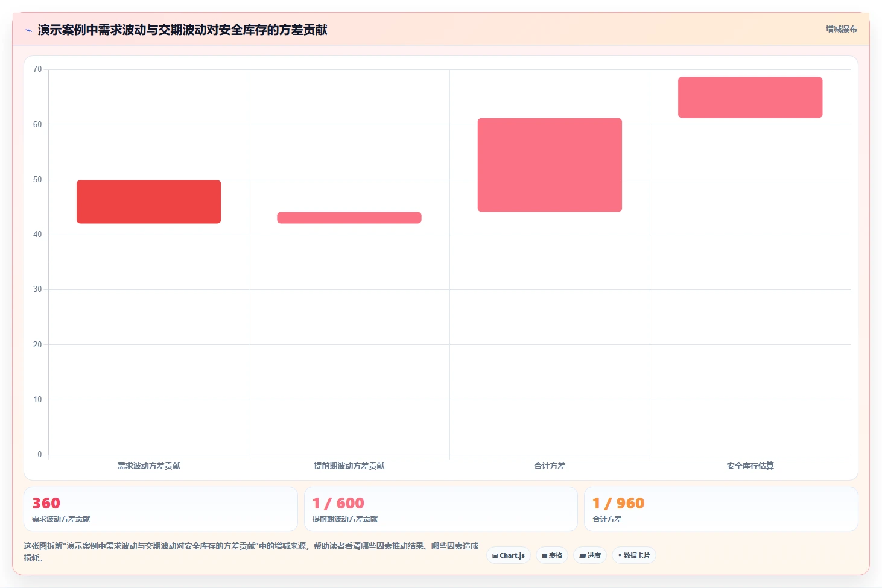
Task: Select the 进度 tag chip
Action: [590, 555]
